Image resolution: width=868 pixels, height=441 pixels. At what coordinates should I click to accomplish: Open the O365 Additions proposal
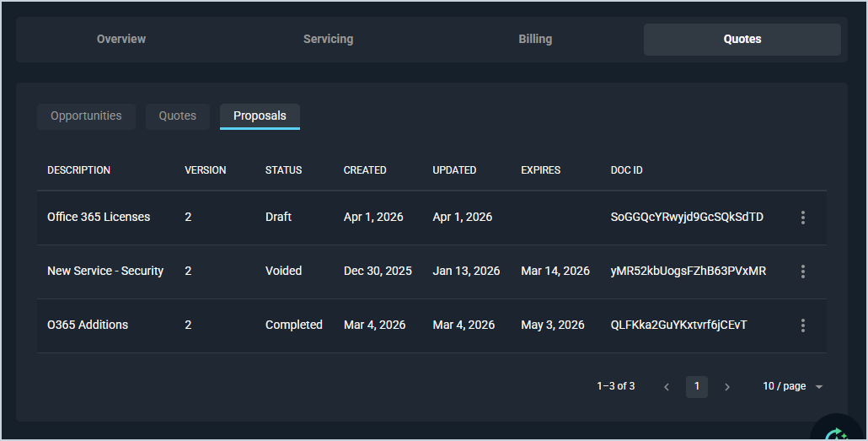pyautogui.click(x=88, y=325)
